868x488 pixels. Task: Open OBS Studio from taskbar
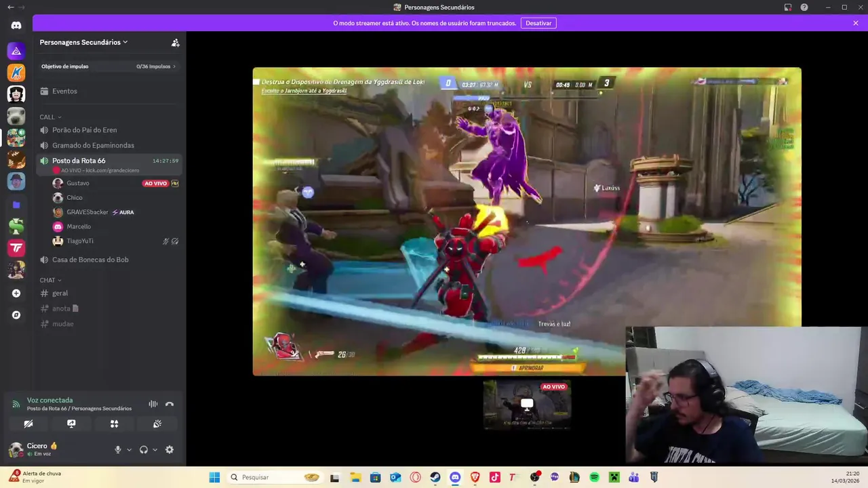(x=535, y=477)
